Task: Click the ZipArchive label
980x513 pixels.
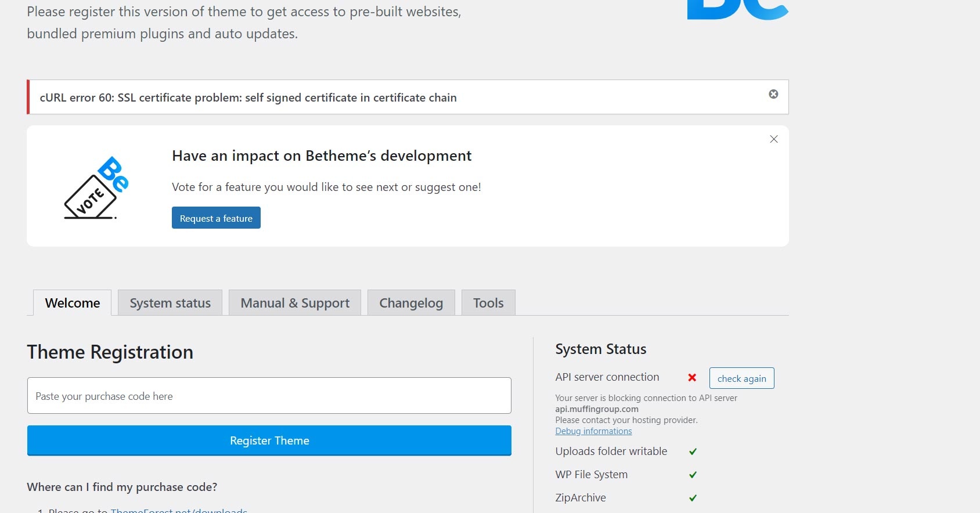Action: (581, 498)
